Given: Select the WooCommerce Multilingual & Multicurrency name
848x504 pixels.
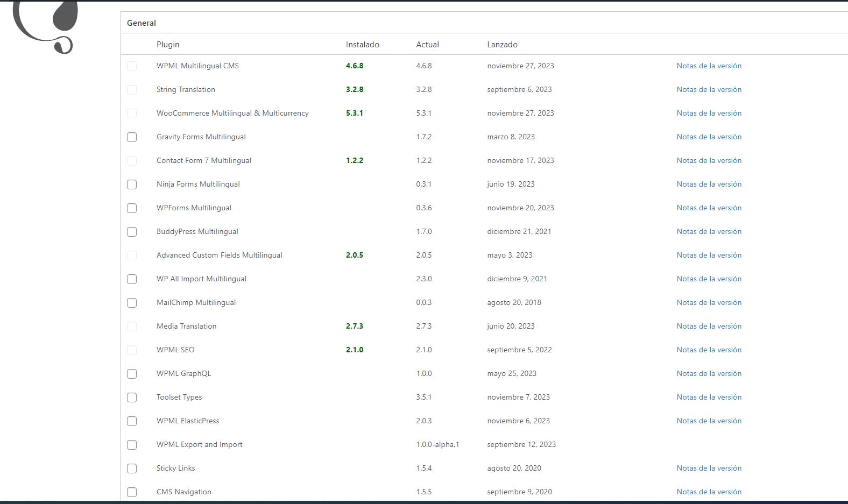Looking at the screenshot, I should pos(232,113).
